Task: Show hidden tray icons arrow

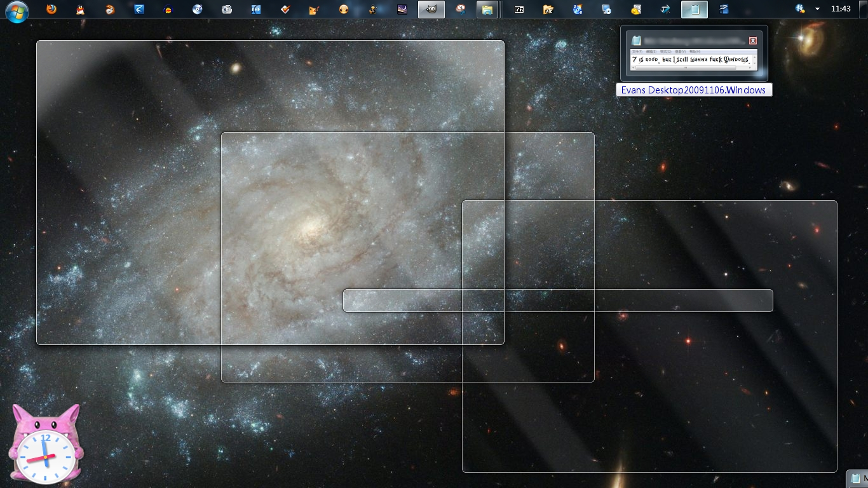Action: tap(817, 10)
